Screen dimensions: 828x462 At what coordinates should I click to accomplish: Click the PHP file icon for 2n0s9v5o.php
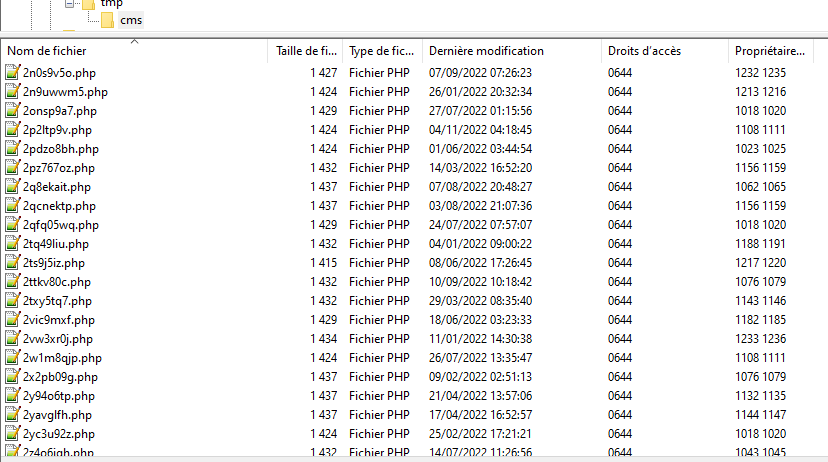pos(13,72)
